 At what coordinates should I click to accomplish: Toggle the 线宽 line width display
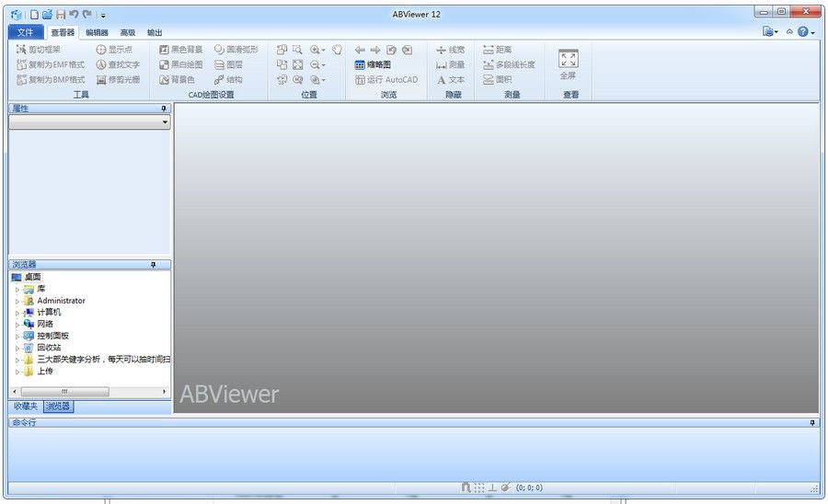click(451, 50)
